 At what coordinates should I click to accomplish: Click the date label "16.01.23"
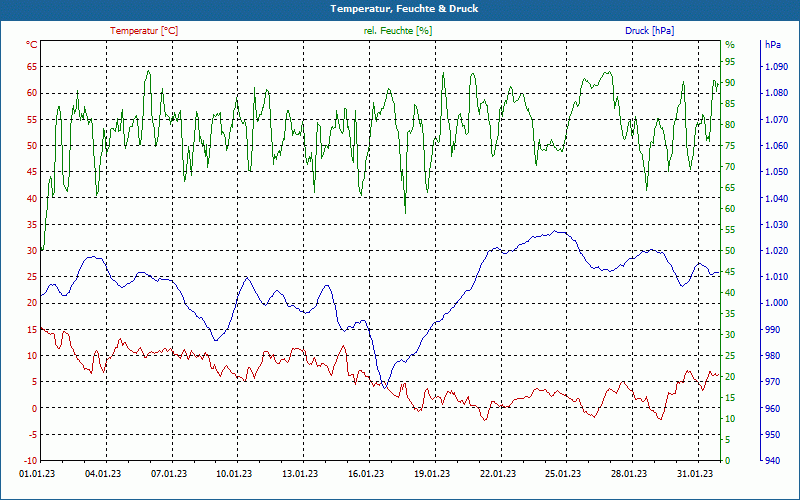coord(366,473)
